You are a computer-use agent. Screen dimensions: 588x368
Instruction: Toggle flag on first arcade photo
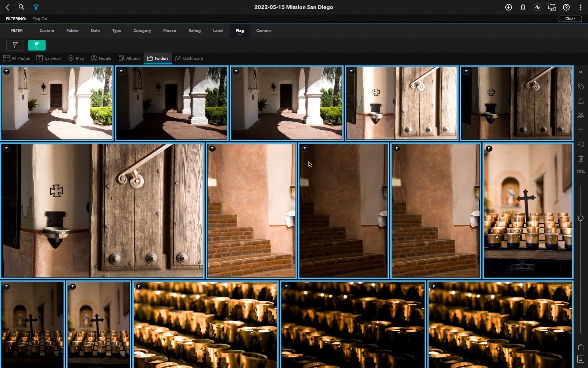[7, 72]
